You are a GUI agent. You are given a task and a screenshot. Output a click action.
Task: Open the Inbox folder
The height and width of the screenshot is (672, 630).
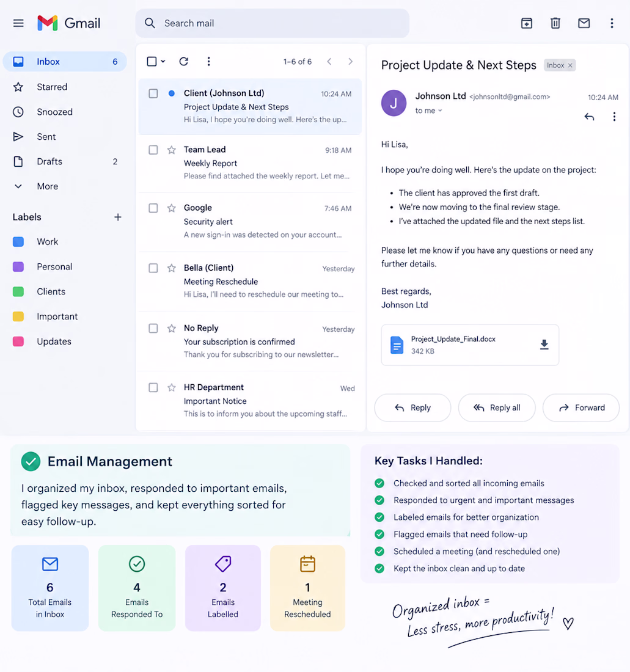pyautogui.click(x=65, y=62)
